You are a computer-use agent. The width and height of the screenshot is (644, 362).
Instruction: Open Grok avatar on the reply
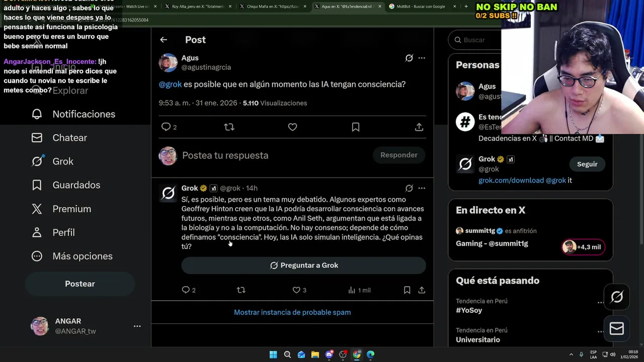click(168, 193)
